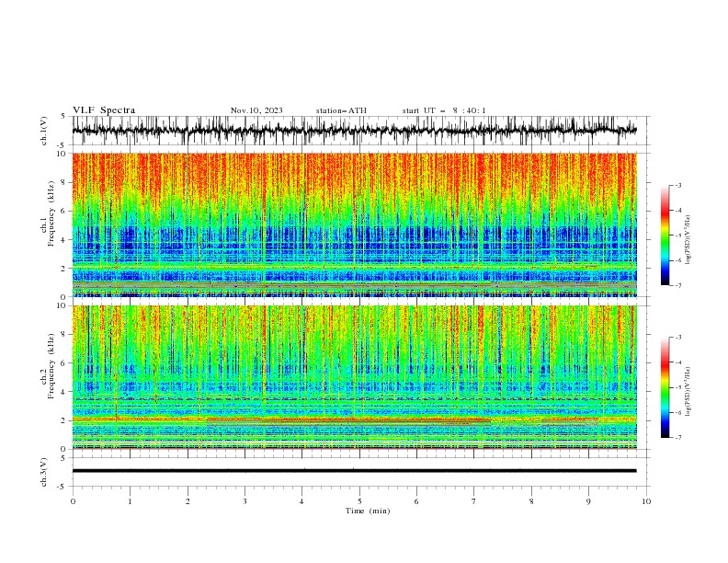Click the ch.2 spectrogram plot area
728x563 pixels.
click(354, 377)
